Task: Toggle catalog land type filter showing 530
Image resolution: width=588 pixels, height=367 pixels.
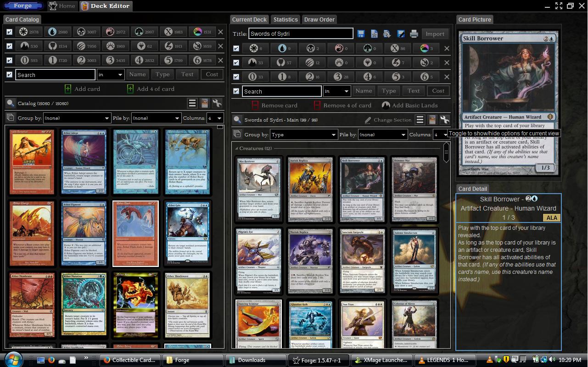Action: point(29,46)
